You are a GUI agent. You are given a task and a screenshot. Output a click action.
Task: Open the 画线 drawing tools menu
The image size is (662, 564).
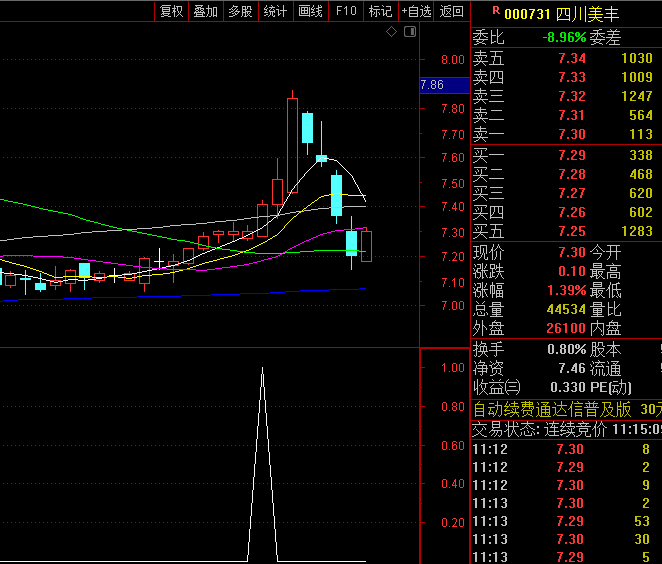click(x=310, y=11)
